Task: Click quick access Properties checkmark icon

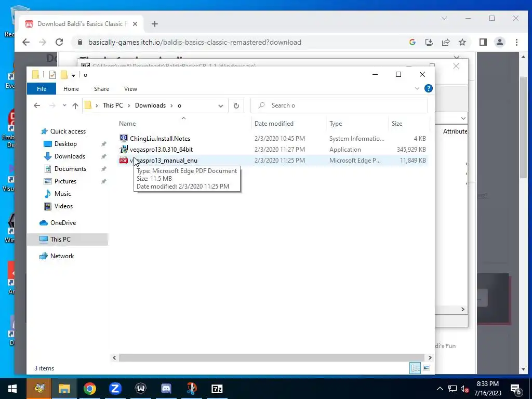Action: click(52, 75)
